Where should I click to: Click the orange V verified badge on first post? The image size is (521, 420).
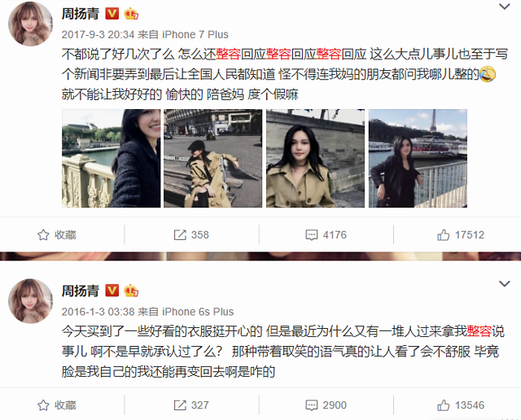tap(112, 14)
